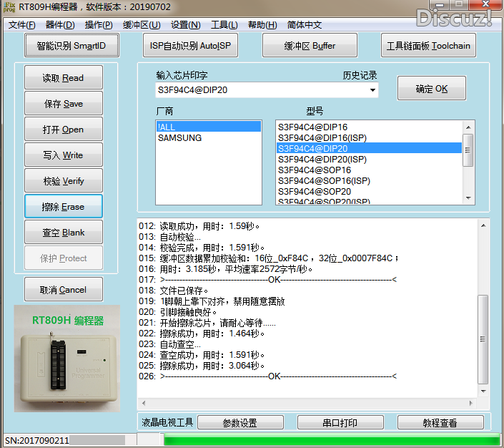504x448 pixels.
Task: Click the 串口打印 button
Action: tap(340, 422)
